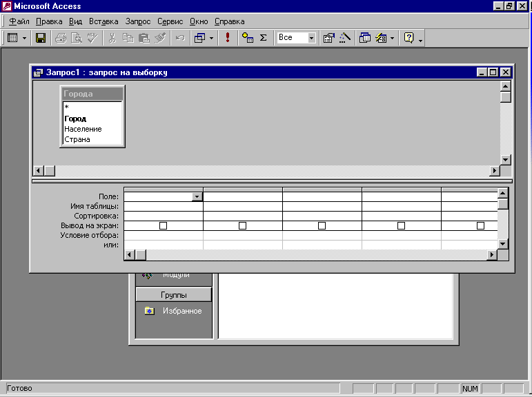Click the scroll-right arrow of the table pane
This screenshot has height=397, width=532.
click(x=495, y=170)
